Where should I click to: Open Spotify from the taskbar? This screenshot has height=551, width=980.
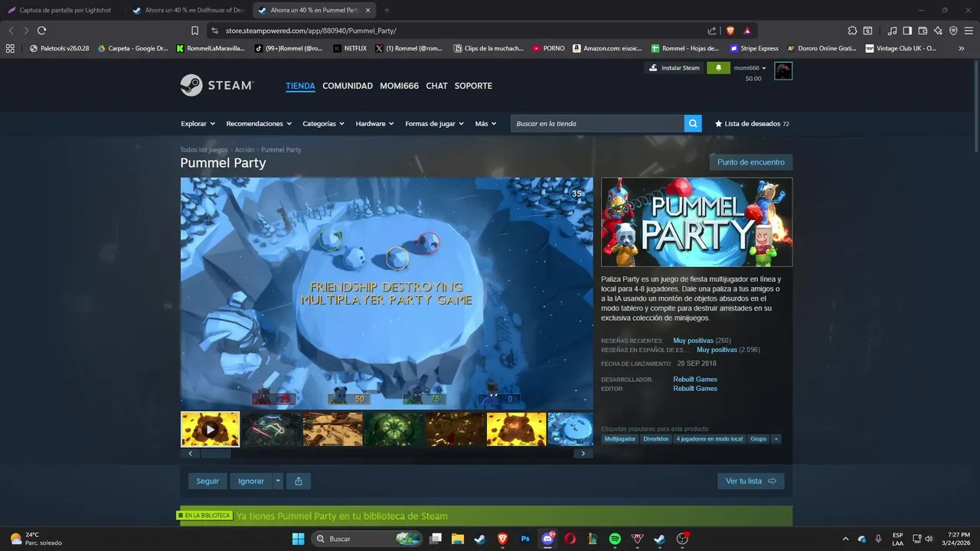click(x=615, y=539)
